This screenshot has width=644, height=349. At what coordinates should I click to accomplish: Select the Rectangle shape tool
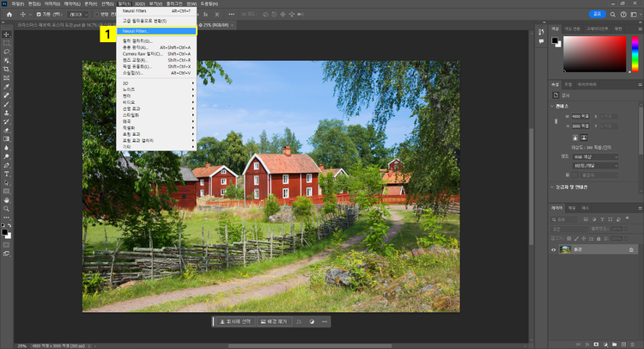[x=6, y=191]
